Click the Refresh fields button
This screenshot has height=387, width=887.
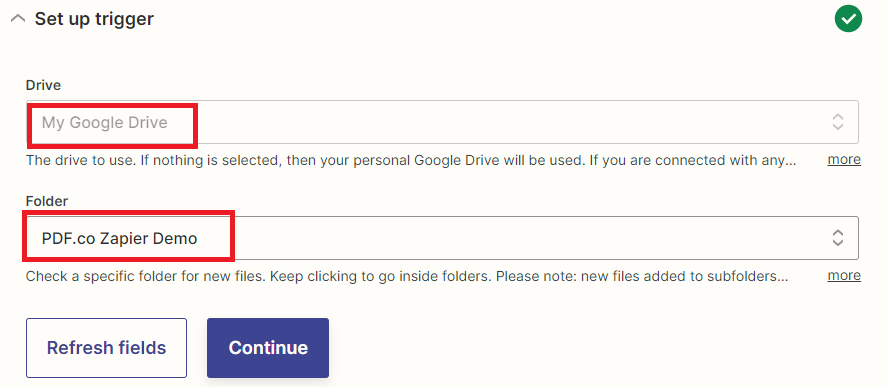click(106, 347)
